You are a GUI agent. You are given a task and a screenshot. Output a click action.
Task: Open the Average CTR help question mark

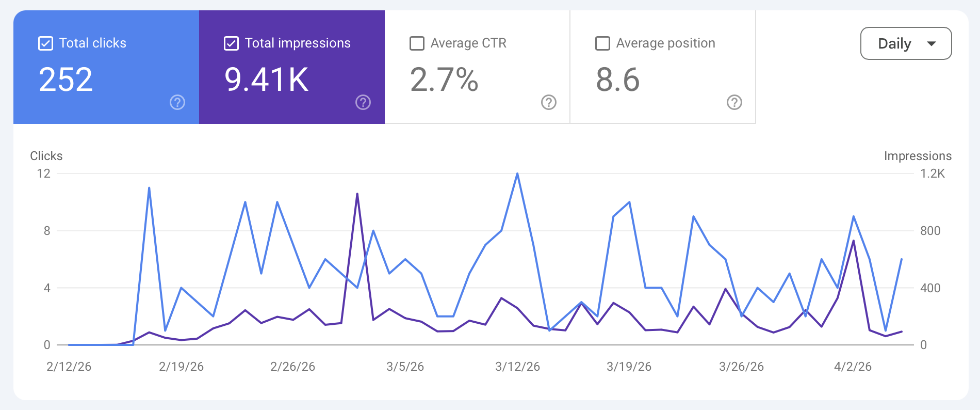point(549,102)
